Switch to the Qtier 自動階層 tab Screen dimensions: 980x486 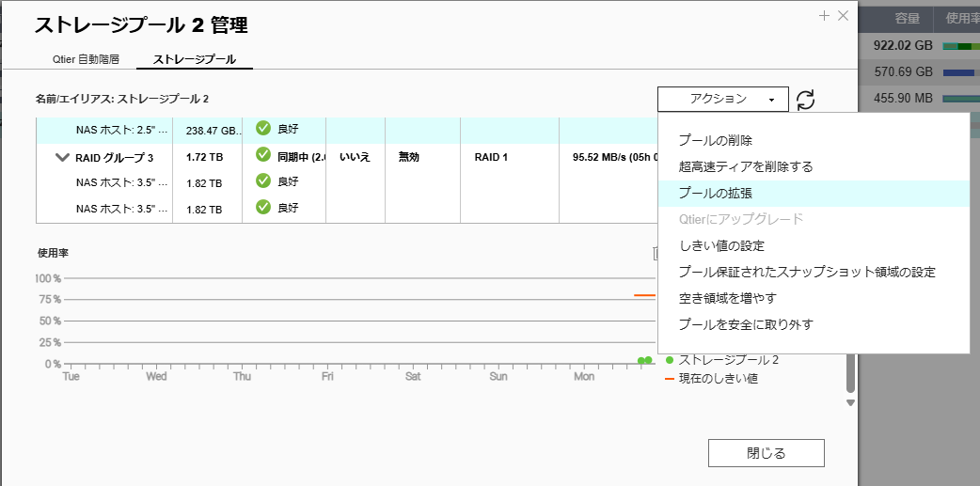click(86, 59)
